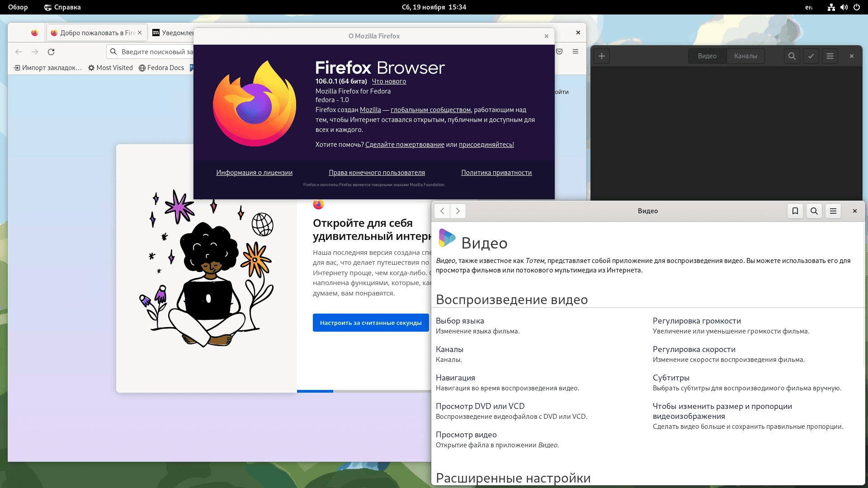Open 'Просмотр видео' help topic

point(466,435)
